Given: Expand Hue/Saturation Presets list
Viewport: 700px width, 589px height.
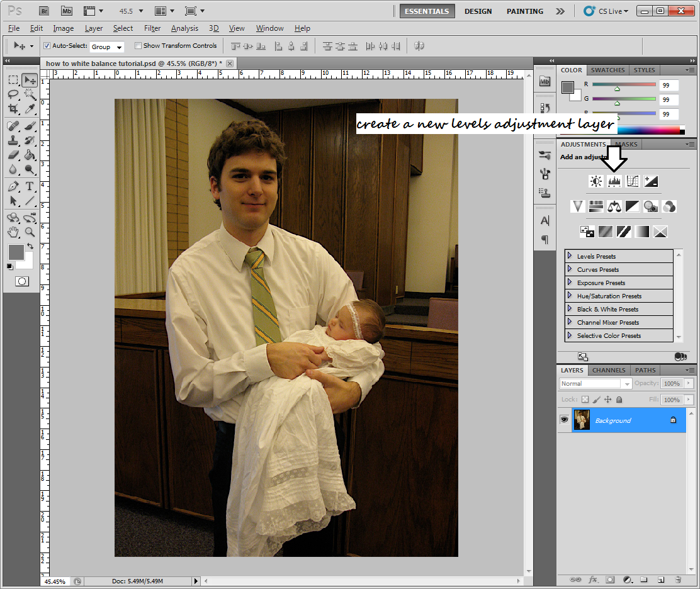Looking at the screenshot, I should 570,295.
